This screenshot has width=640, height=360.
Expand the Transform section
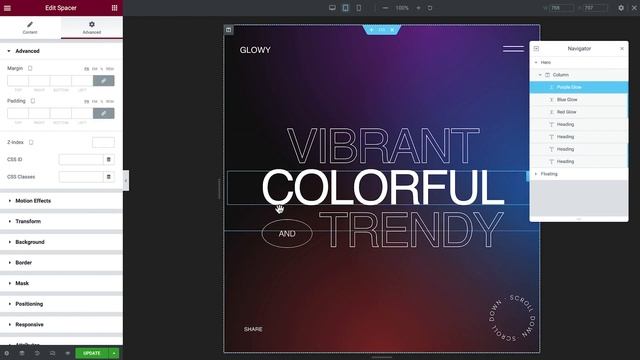point(61,221)
